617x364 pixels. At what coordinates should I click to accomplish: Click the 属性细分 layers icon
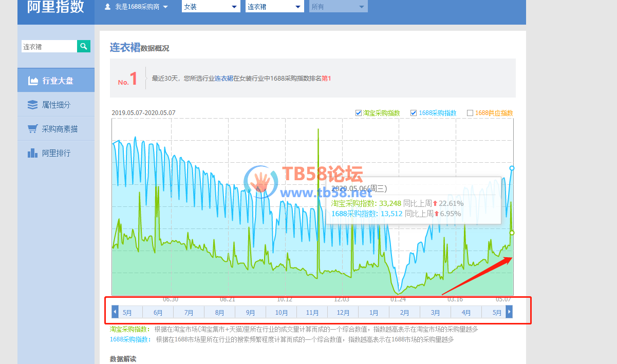click(x=33, y=105)
